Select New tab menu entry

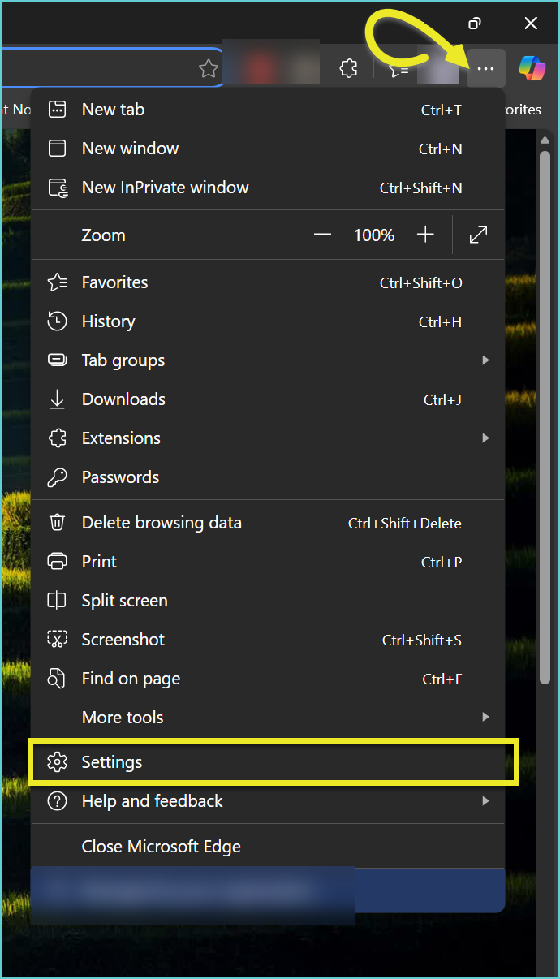click(268, 110)
